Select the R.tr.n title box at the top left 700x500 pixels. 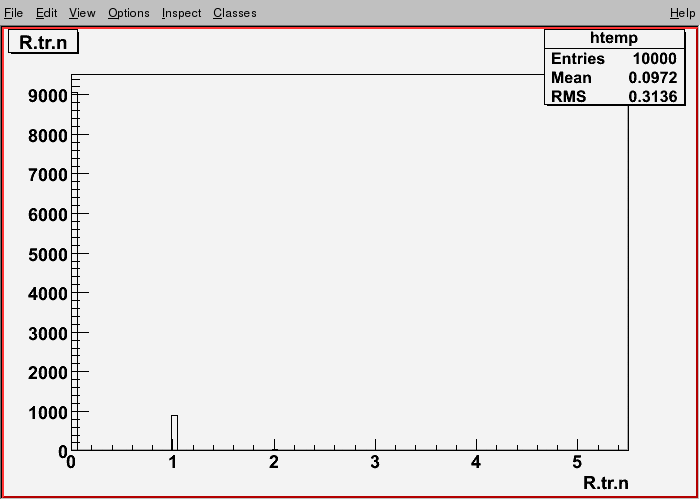(x=43, y=42)
